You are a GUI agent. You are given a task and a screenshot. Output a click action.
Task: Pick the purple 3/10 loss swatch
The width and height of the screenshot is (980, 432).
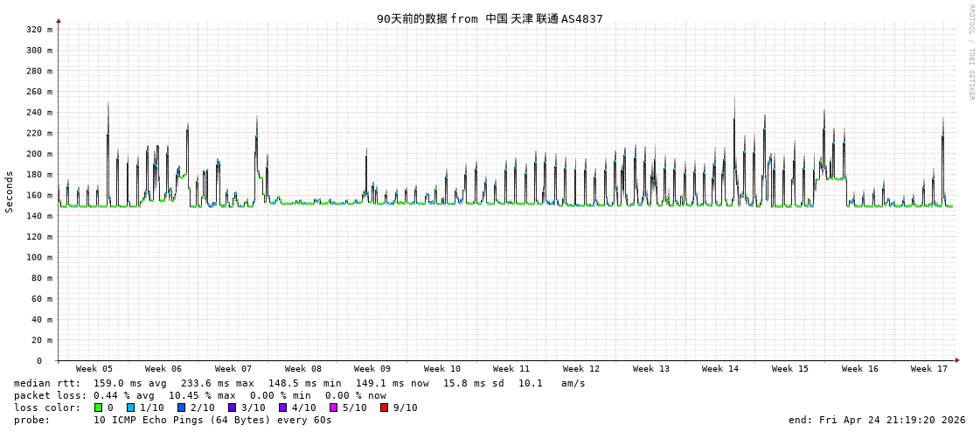pyautogui.click(x=232, y=408)
